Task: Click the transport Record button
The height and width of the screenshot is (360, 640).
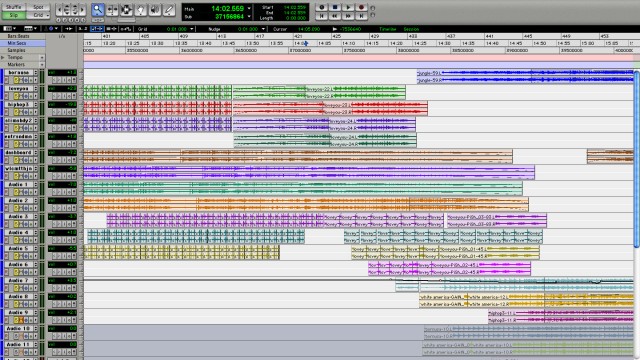Action: pyautogui.click(x=361, y=7)
